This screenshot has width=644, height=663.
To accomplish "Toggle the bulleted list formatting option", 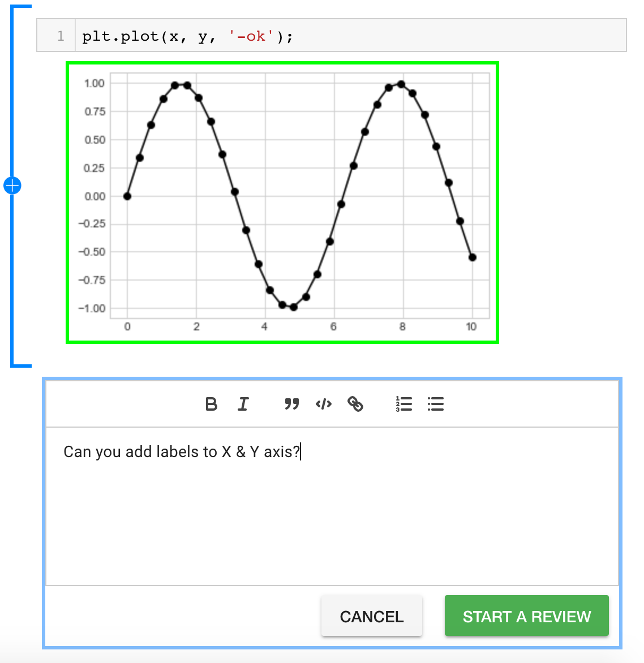I will [x=435, y=404].
